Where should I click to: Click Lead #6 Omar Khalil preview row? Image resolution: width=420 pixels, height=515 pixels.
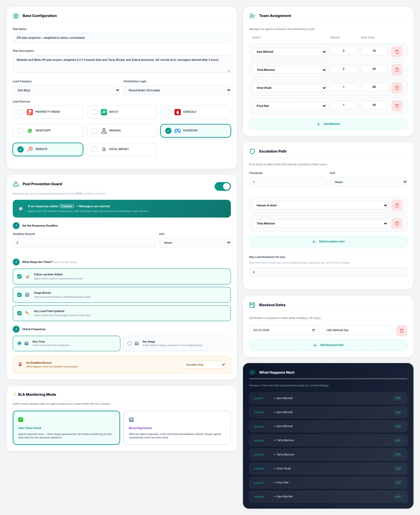(328, 469)
